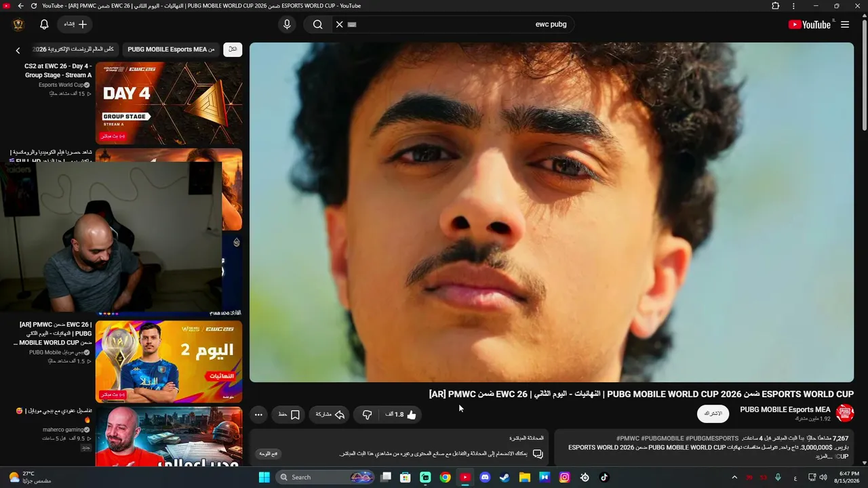Reload the YouTube page
The image size is (868, 488).
[x=34, y=5]
